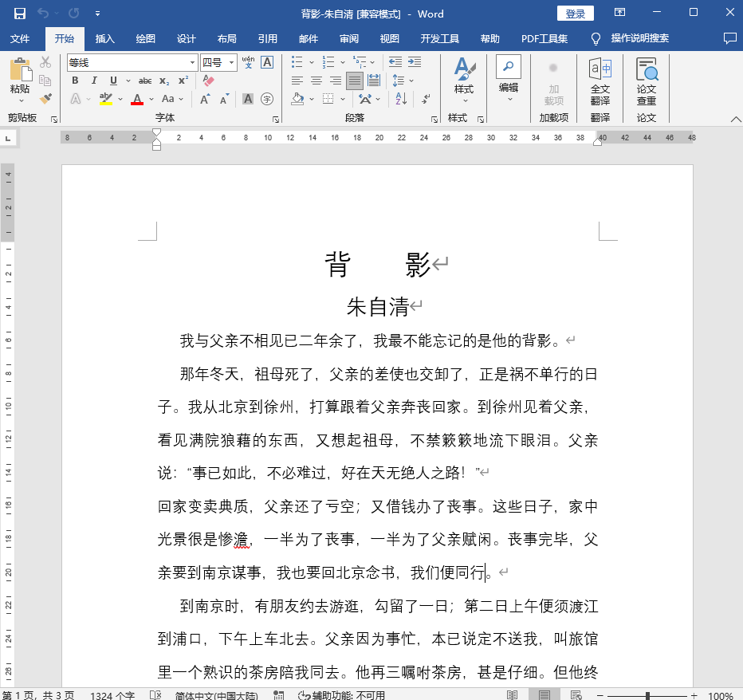Image resolution: width=743 pixels, height=700 pixels.
Task: Expand the underline style dropdown arrow
Action: (x=128, y=81)
